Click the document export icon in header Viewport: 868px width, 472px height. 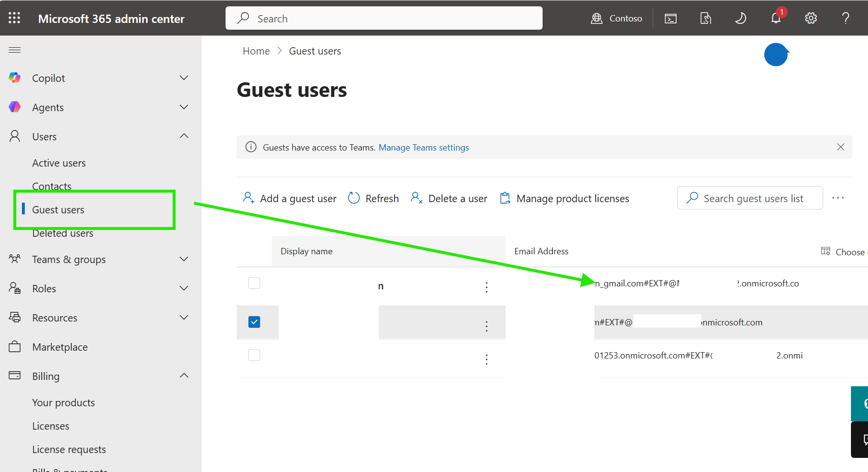[706, 19]
